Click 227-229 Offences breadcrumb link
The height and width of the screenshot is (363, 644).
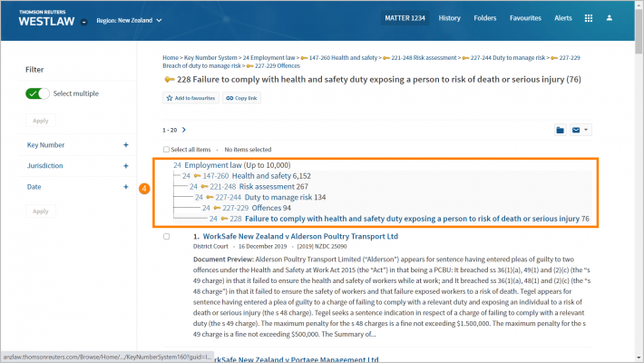(x=278, y=65)
